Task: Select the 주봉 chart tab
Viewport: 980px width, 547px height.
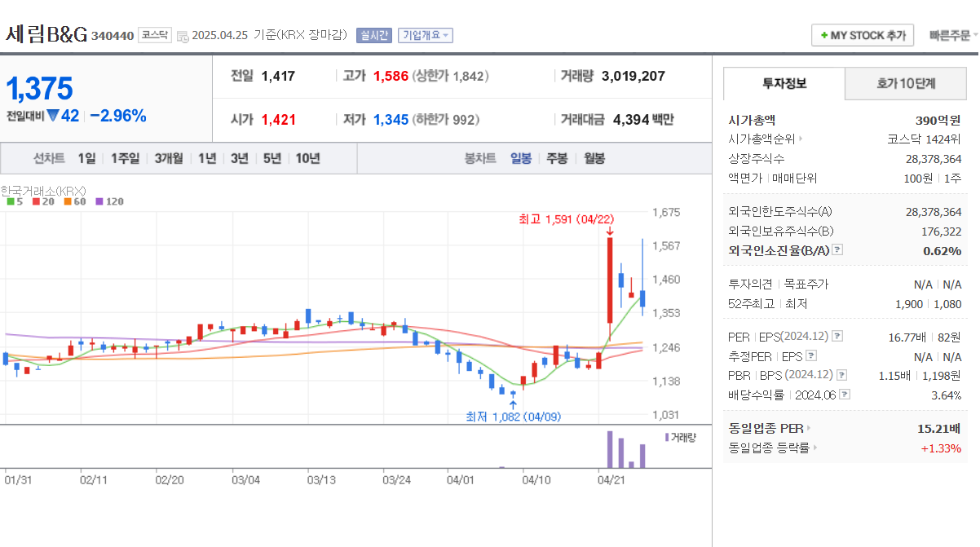Action: click(x=556, y=158)
